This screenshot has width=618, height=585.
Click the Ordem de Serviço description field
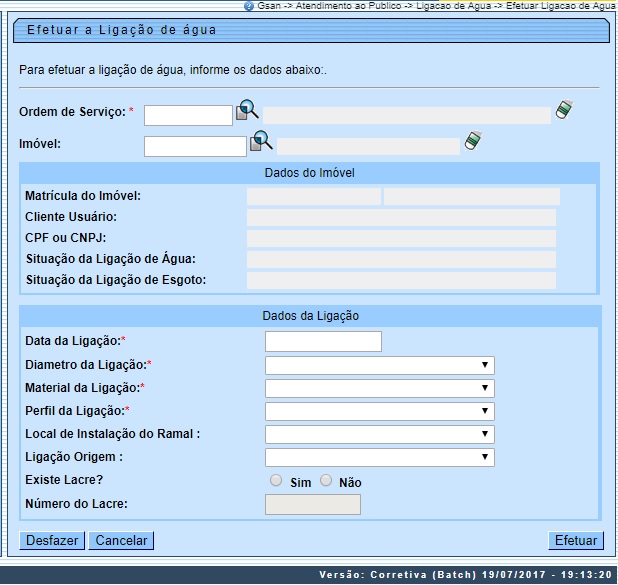[407, 116]
